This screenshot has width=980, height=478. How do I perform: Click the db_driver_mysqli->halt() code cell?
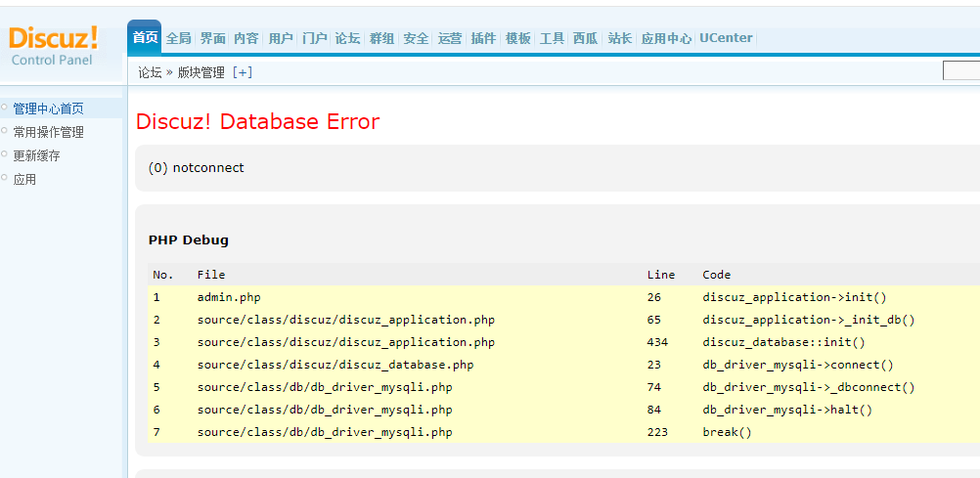(787, 410)
